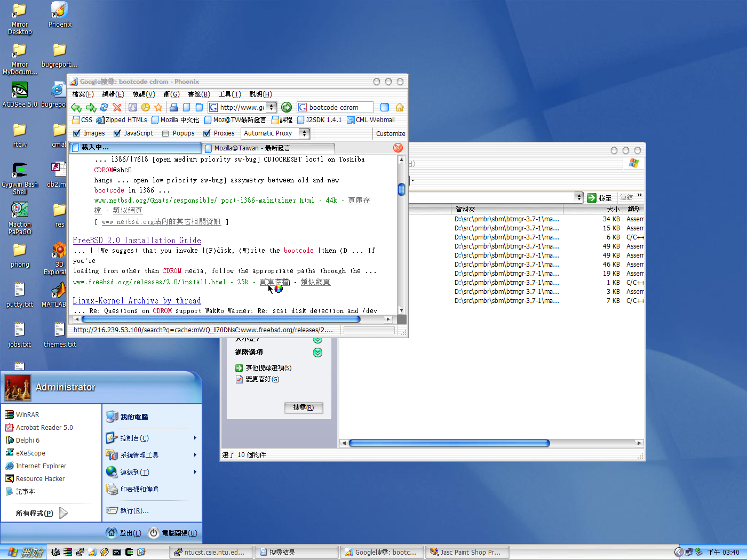Launch Delphi 6 from Start menu
Screen dimensions: 747x560
click(x=22, y=440)
